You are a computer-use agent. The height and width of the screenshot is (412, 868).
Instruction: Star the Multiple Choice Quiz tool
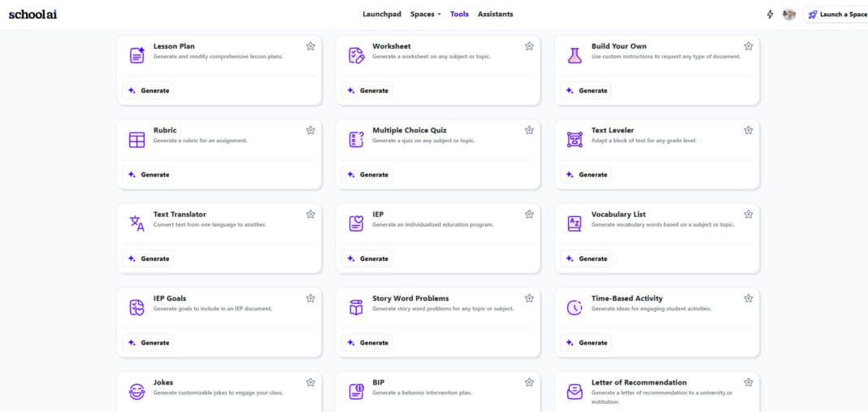coord(529,130)
